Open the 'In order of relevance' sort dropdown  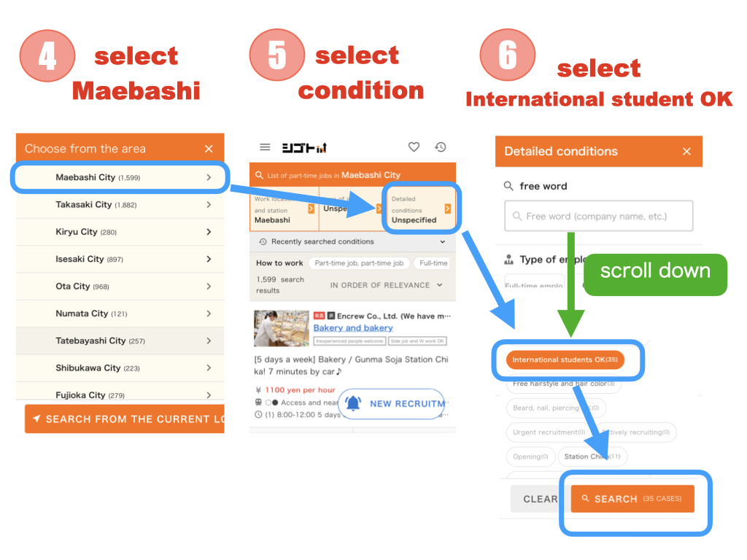point(386,285)
